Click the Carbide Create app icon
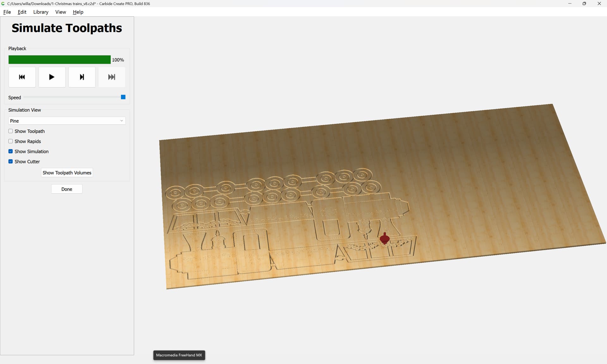 [x=3, y=3]
